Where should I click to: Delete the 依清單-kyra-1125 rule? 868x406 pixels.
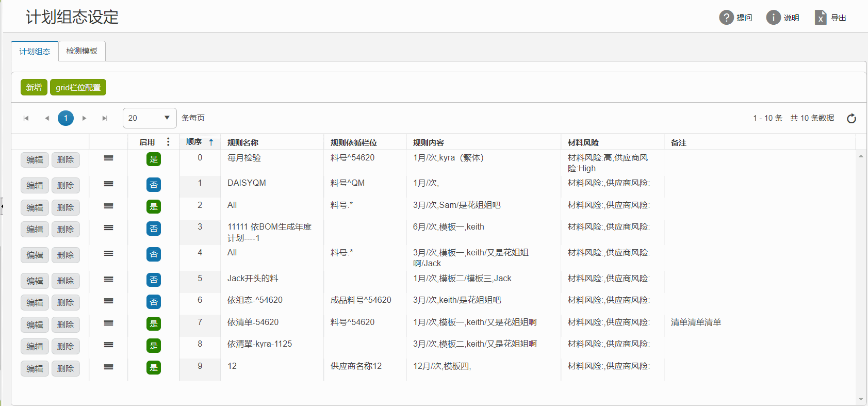pyautogui.click(x=65, y=347)
